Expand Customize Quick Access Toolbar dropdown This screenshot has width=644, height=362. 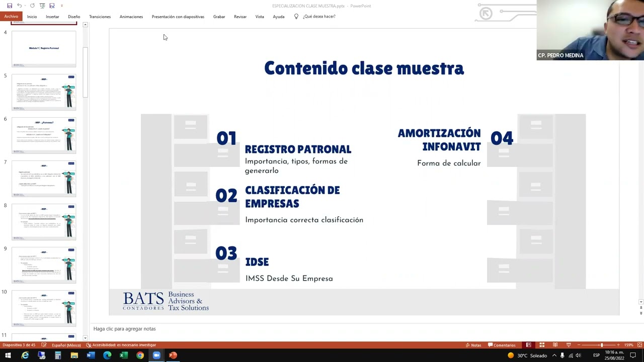(x=62, y=6)
